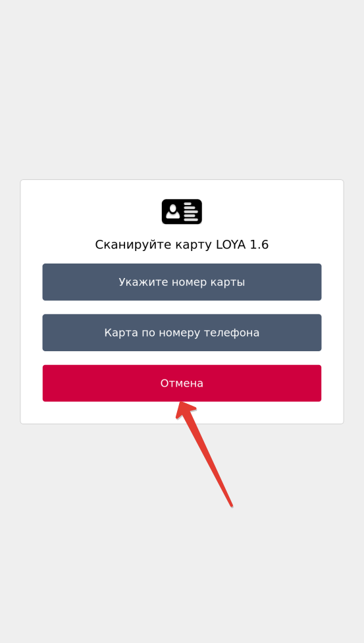Click the 'Сканируйте карту LOYA 1.6' heading
This screenshot has width=364, height=643.
pos(182,245)
